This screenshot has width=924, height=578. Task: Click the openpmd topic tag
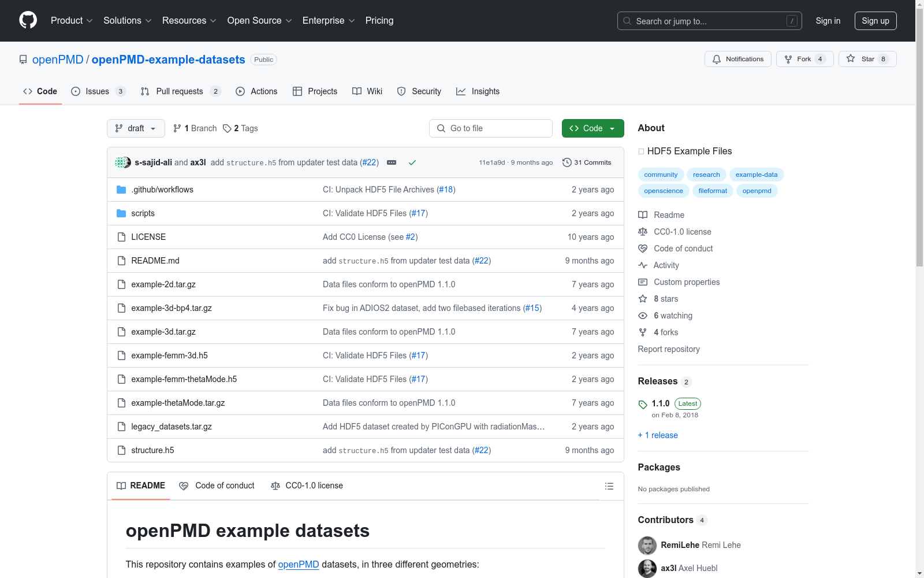[x=757, y=191]
